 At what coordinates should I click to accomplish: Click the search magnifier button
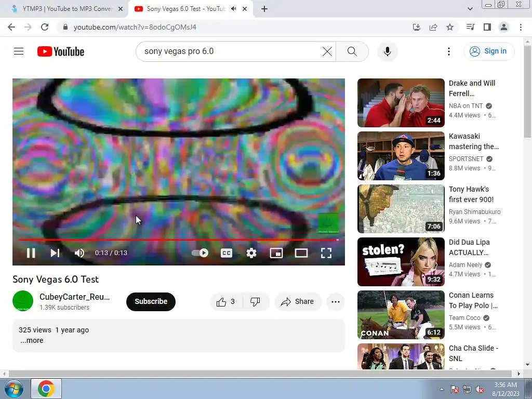pyautogui.click(x=352, y=51)
